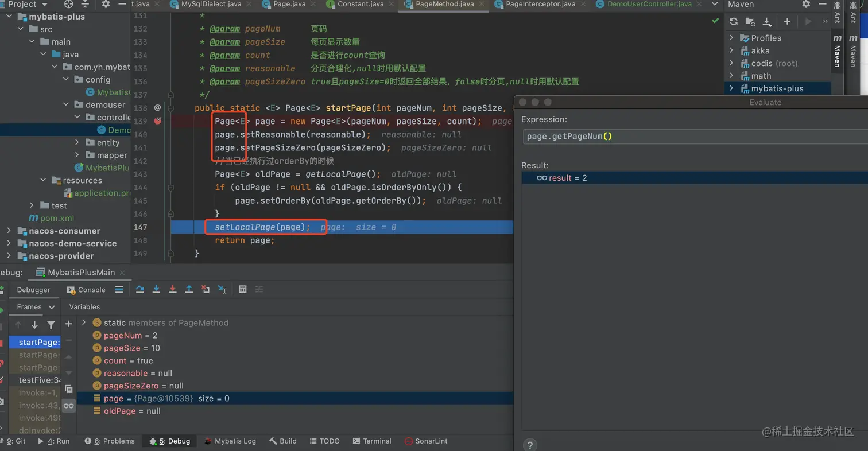Image resolution: width=868 pixels, height=451 pixels.
Task: Click the Expression input field in Evaluate
Action: click(x=696, y=137)
